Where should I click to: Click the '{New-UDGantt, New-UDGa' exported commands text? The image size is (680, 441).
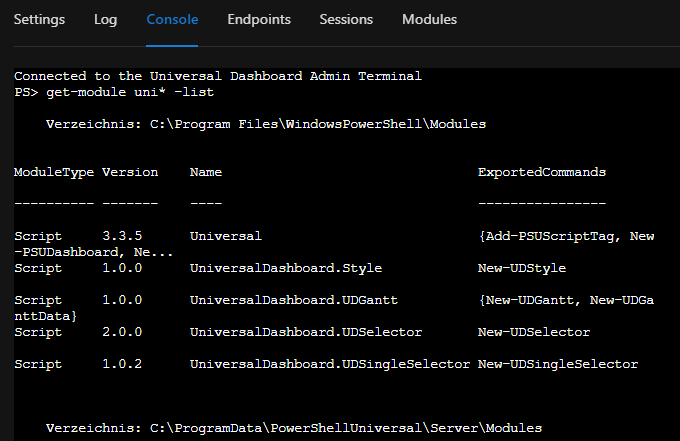[566, 301]
